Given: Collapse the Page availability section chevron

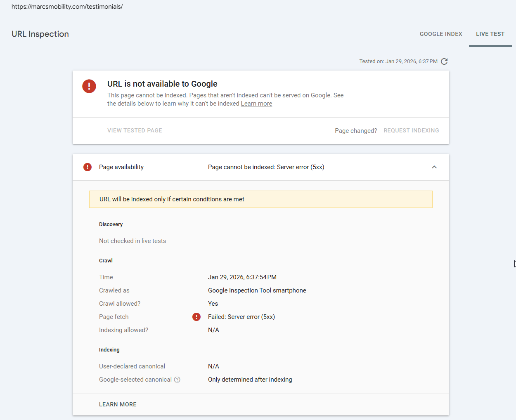Looking at the screenshot, I should coord(434,167).
